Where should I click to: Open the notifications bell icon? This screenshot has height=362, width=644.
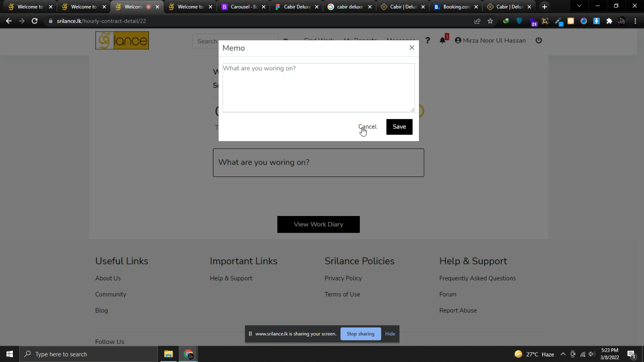click(442, 40)
